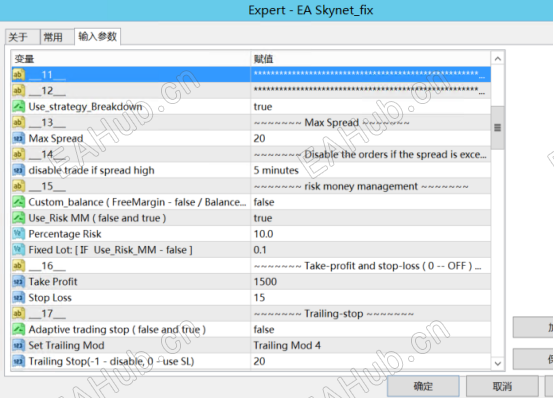Select the 输入参数 tab
Screen dimensions: 554x398
point(98,36)
